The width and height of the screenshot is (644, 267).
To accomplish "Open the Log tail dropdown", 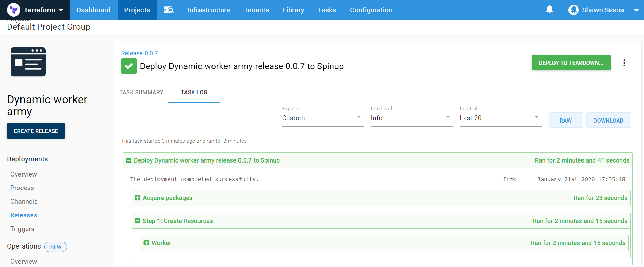I will (500, 118).
